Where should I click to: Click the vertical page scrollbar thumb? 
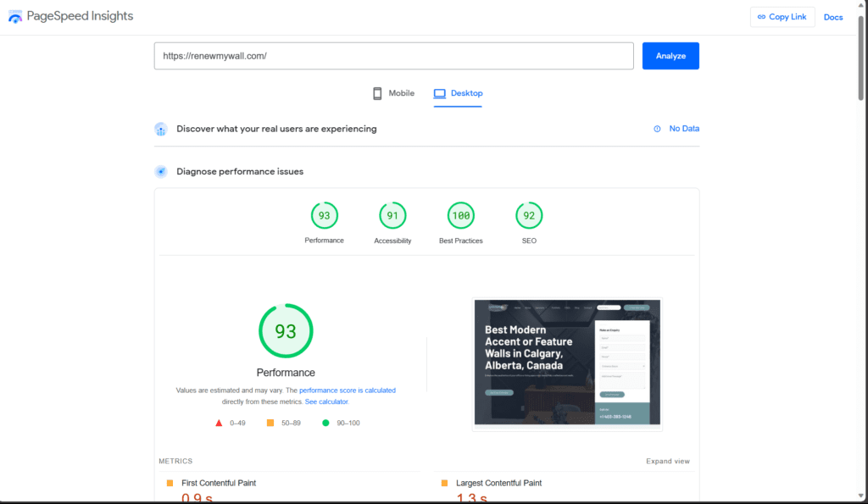(861, 58)
